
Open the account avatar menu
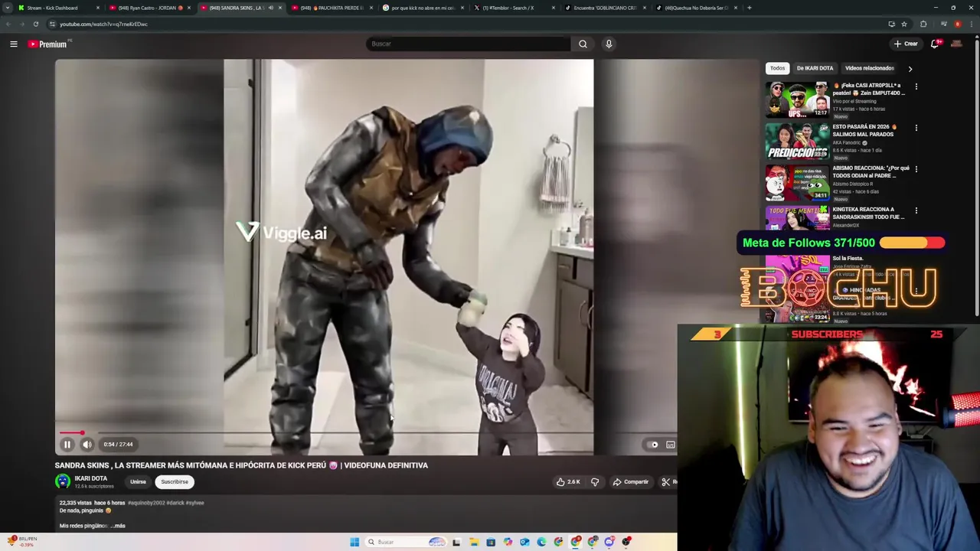point(956,44)
